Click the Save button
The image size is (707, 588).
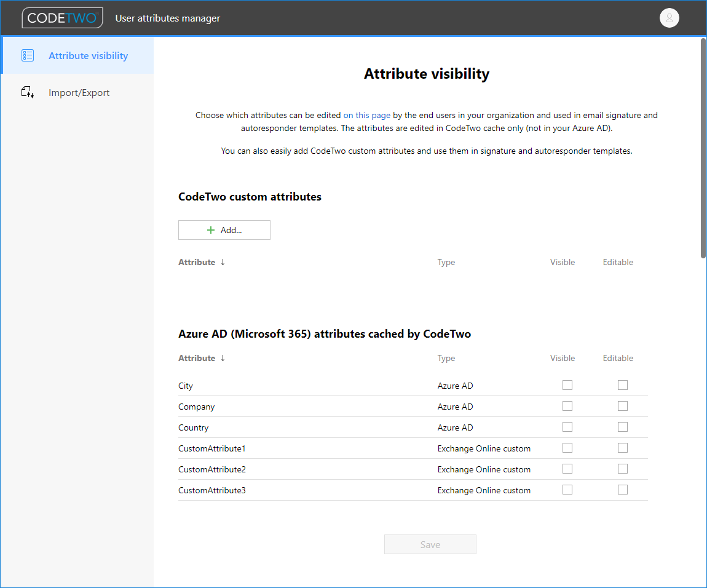click(430, 545)
